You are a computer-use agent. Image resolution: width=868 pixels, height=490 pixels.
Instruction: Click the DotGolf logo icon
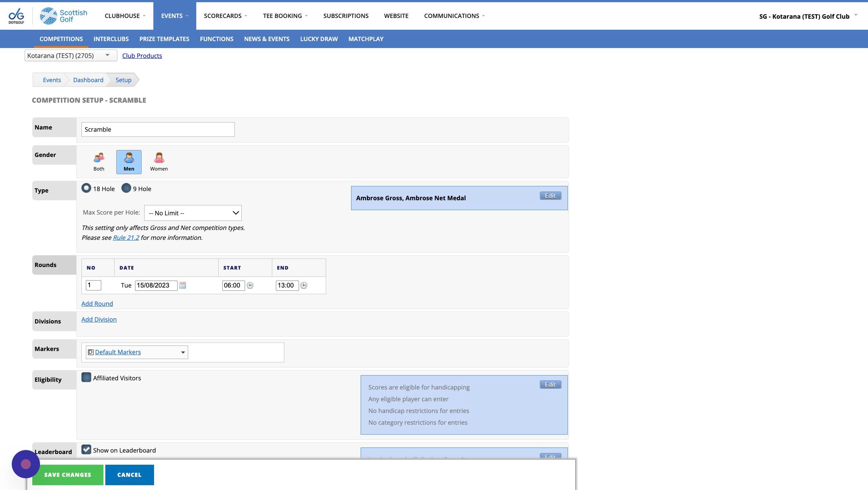(x=17, y=16)
